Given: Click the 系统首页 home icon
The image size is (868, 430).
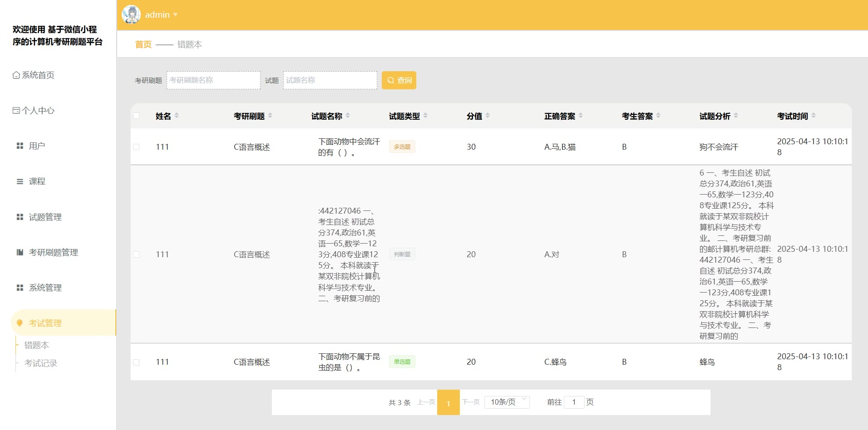Looking at the screenshot, I should tap(16, 75).
